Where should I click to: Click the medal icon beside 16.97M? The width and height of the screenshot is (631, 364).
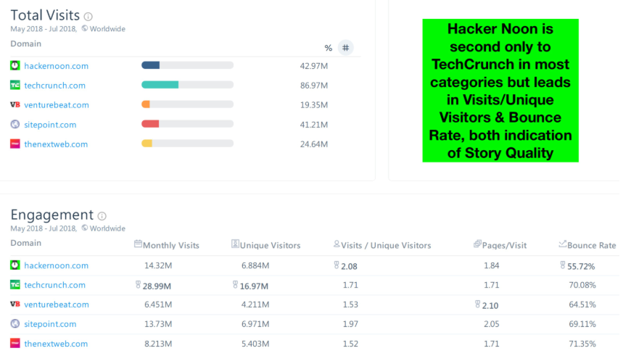tap(235, 285)
